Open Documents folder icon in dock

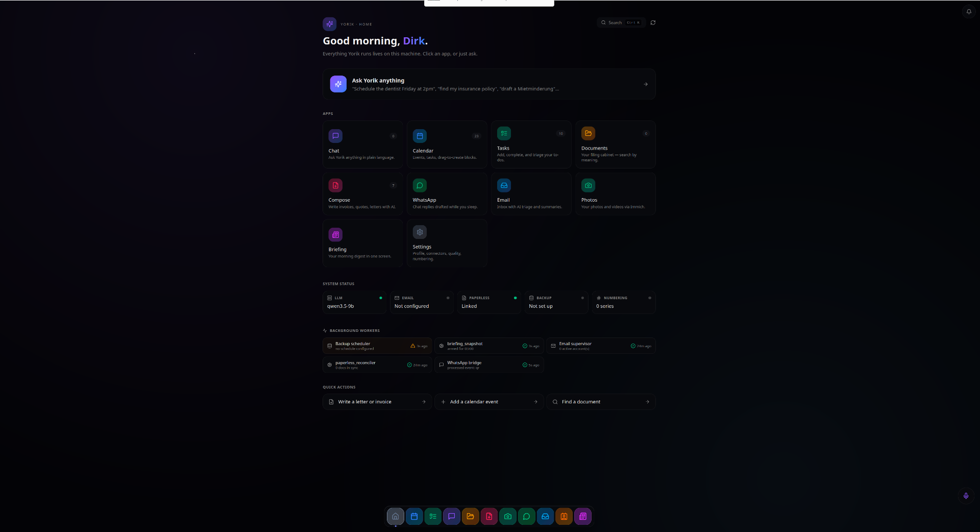[470, 516]
